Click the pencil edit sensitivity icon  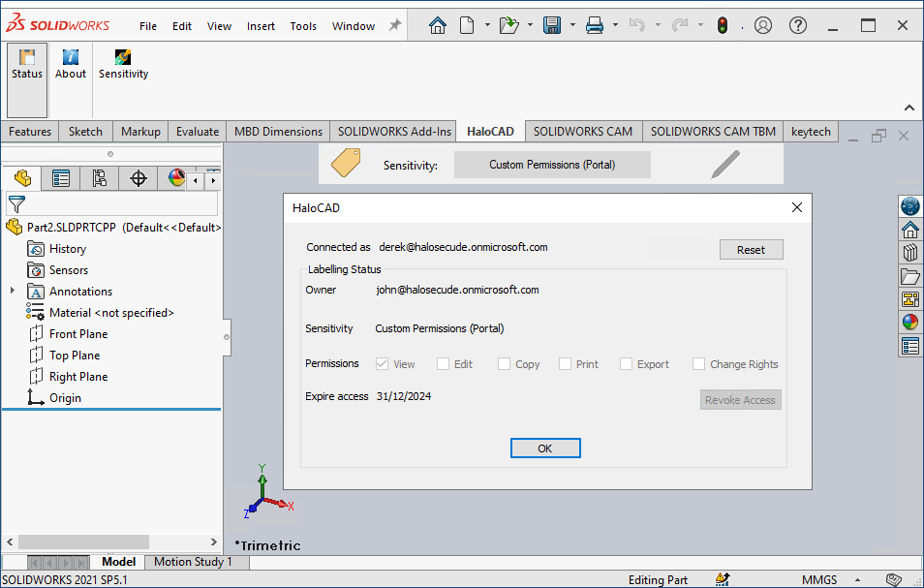click(x=724, y=165)
